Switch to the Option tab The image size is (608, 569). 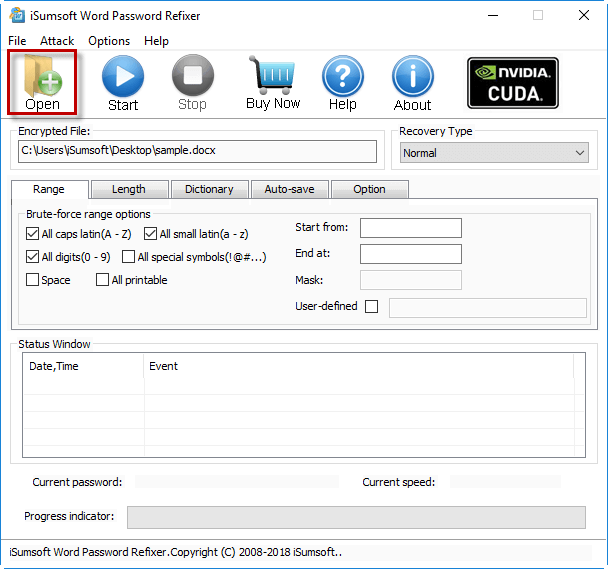click(370, 189)
